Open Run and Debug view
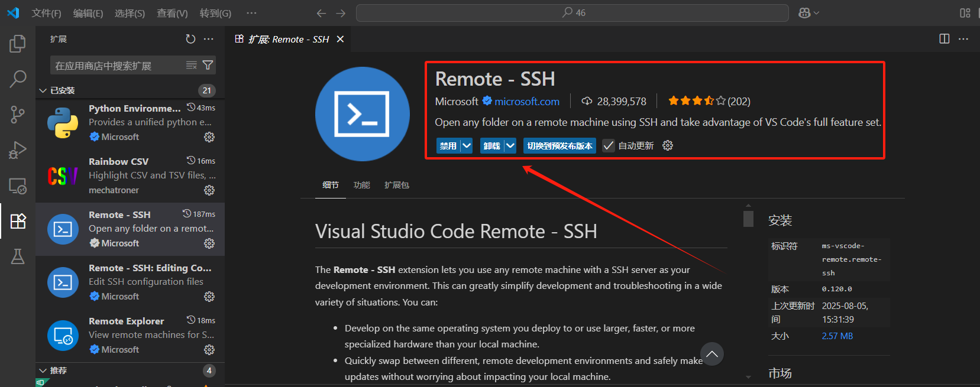Screen dimensions: 980x387 pyautogui.click(x=18, y=150)
